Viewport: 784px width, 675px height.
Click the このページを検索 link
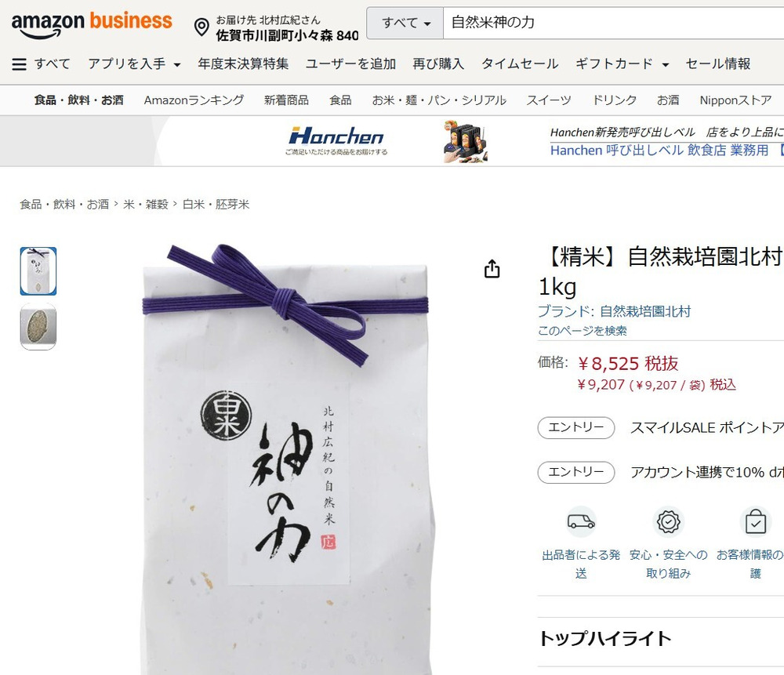[x=582, y=331]
